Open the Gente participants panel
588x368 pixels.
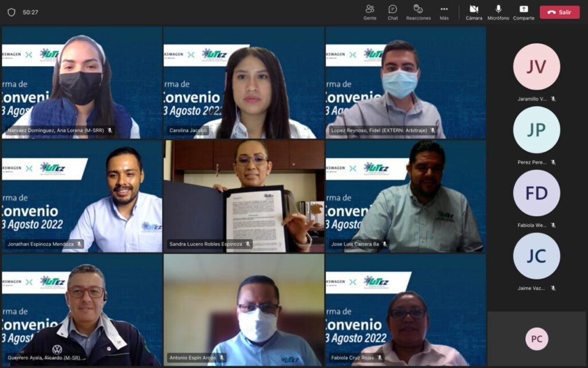click(x=370, y=11)
